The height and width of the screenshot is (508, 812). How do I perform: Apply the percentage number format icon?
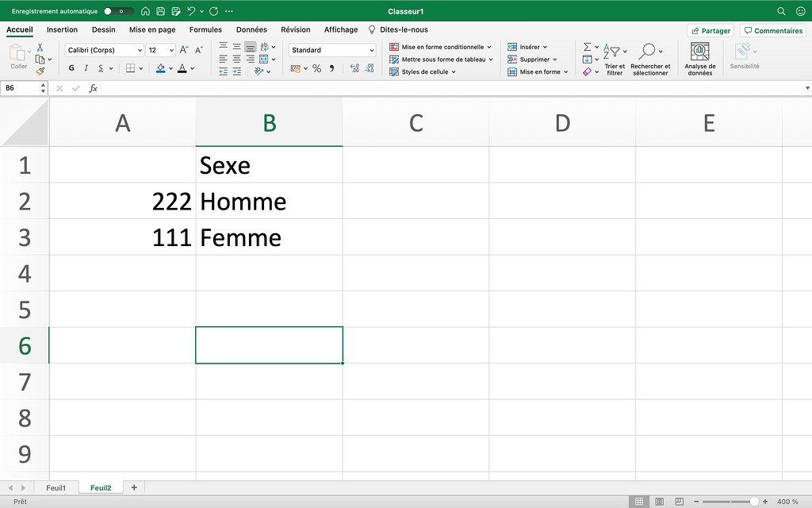316,67
